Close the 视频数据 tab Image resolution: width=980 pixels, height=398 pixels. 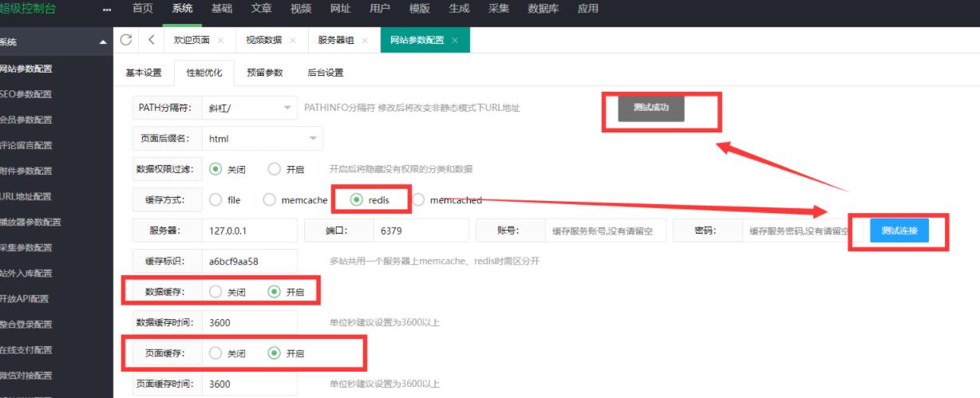pos(292,40)
